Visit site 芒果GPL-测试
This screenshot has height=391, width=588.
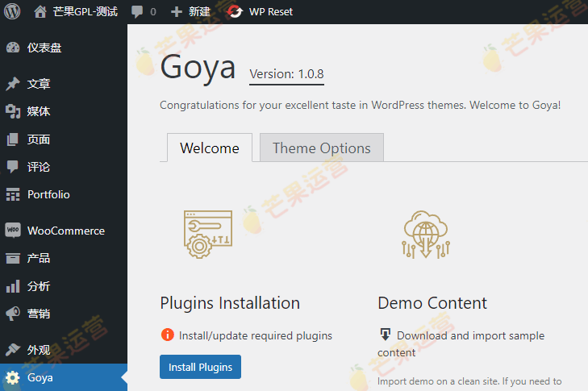85,12
